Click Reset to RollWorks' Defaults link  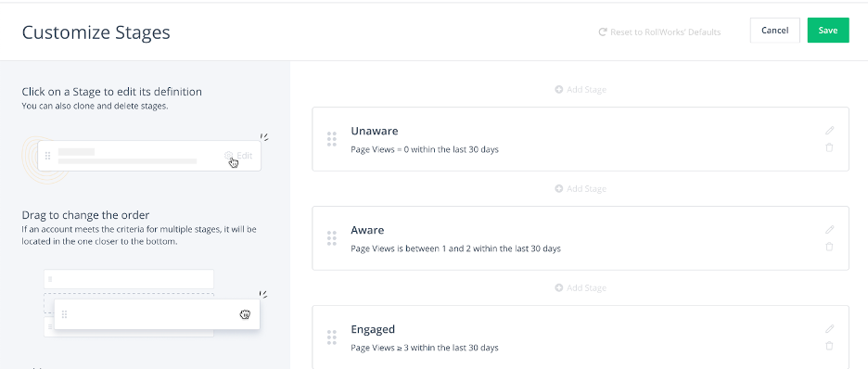[660, 32]
